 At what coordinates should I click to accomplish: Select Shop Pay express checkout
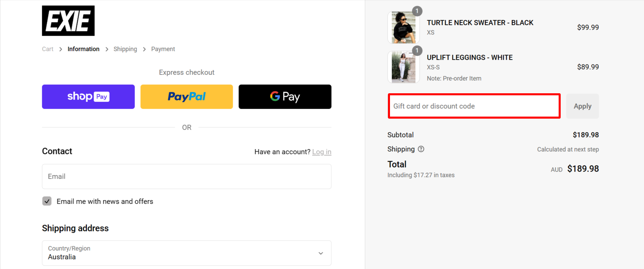tap(88, 97)
